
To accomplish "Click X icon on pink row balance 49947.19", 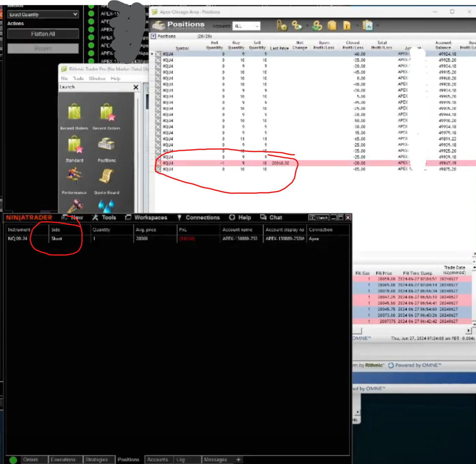I will coord(158,163).
